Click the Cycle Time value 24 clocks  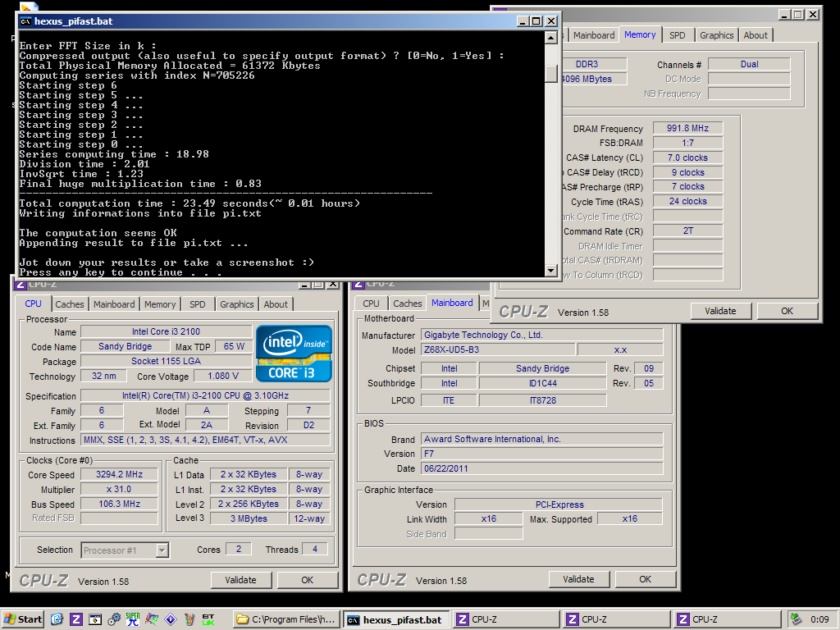(x=688, y=202)
